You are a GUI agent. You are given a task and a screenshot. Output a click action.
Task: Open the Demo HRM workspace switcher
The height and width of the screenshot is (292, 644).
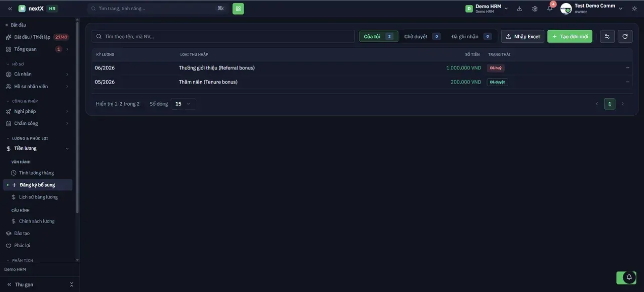point(487,9)
